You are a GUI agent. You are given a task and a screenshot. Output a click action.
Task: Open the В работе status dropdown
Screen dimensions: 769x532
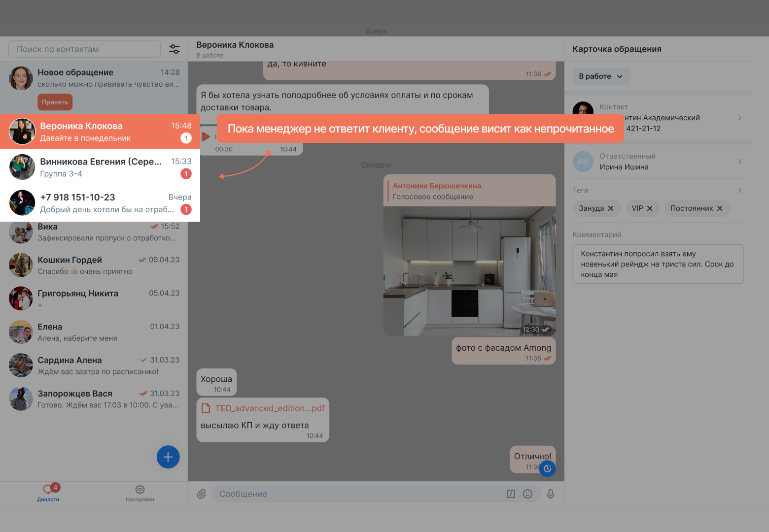tap(601, 76)
